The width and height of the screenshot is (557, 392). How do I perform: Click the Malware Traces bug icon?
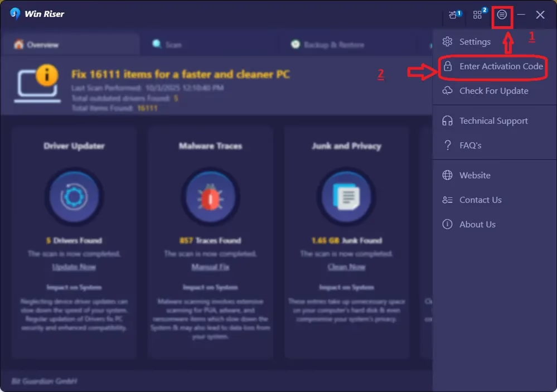tap(210, 196)
